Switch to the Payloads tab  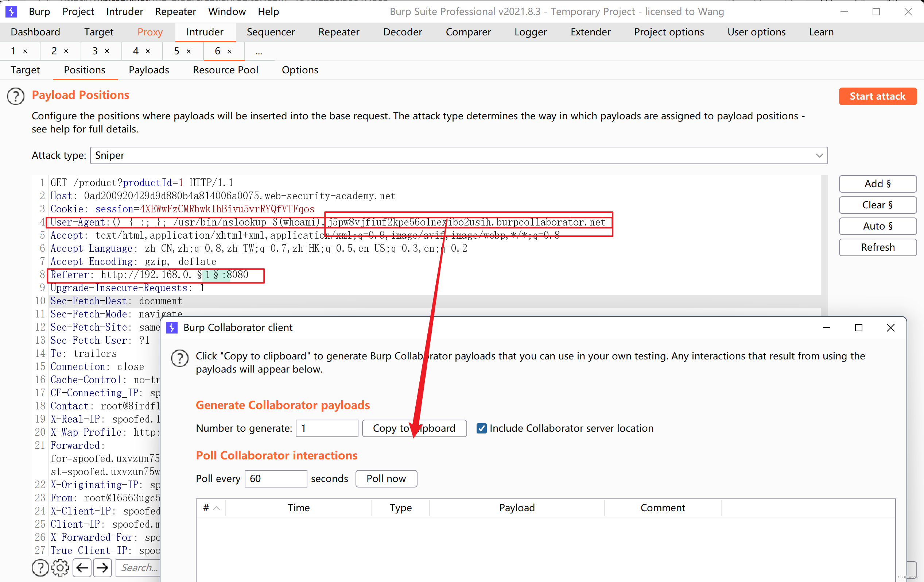click(x=149, y=70)
